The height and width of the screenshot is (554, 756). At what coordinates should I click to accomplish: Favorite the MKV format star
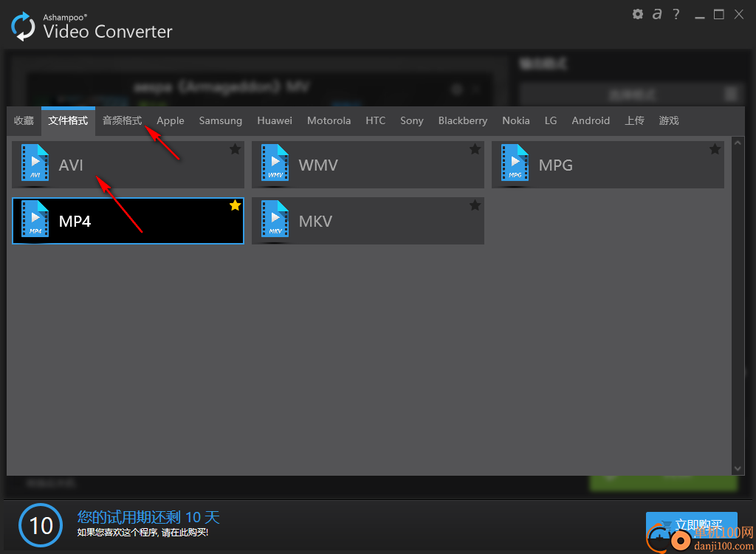tap(475, 205)
